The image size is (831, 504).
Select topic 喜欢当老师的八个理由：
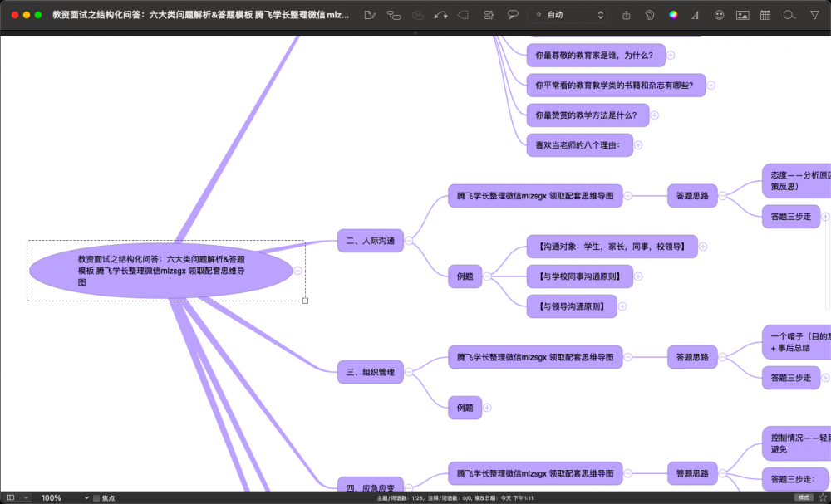click(580, 145)
